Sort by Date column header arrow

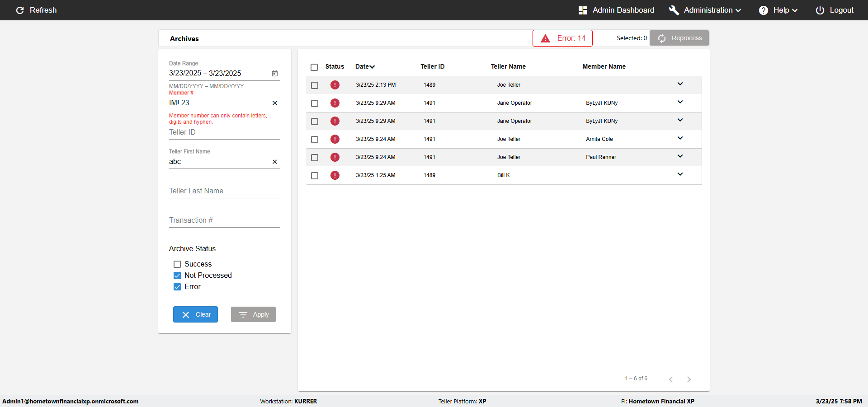coord(372,67)
